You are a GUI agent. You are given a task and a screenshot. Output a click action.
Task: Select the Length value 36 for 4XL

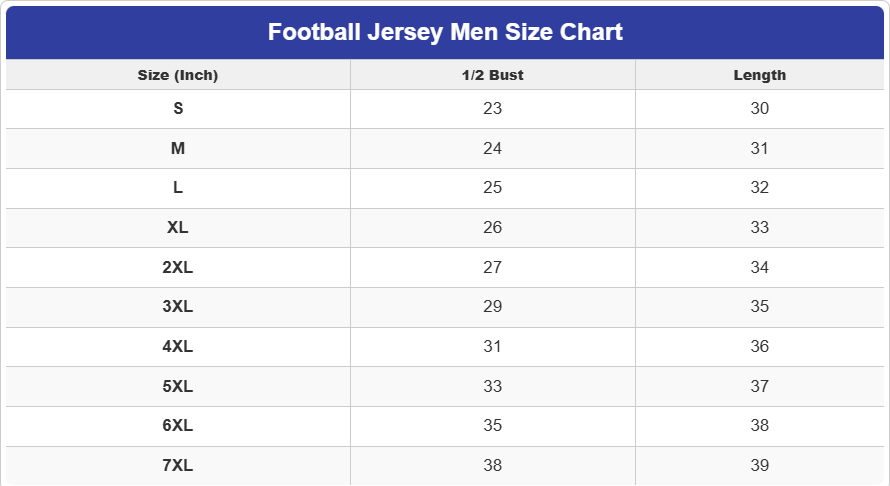click(x=760, y=346)
